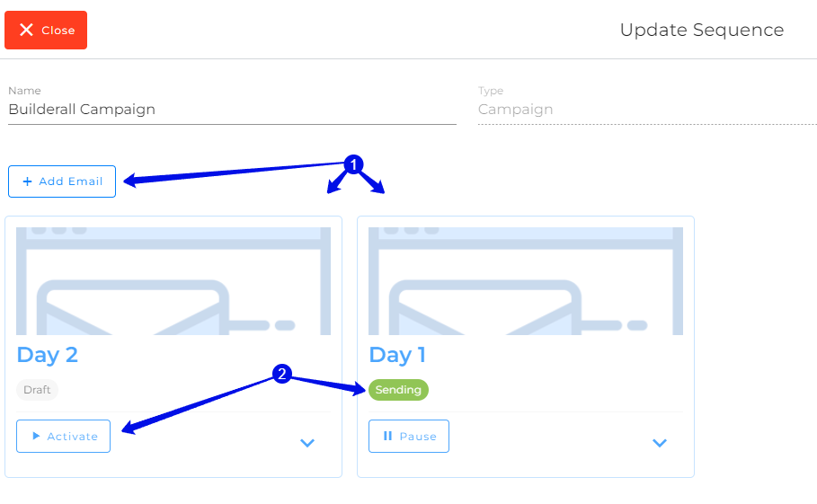Pause the Day 1 email

(409, 437)
